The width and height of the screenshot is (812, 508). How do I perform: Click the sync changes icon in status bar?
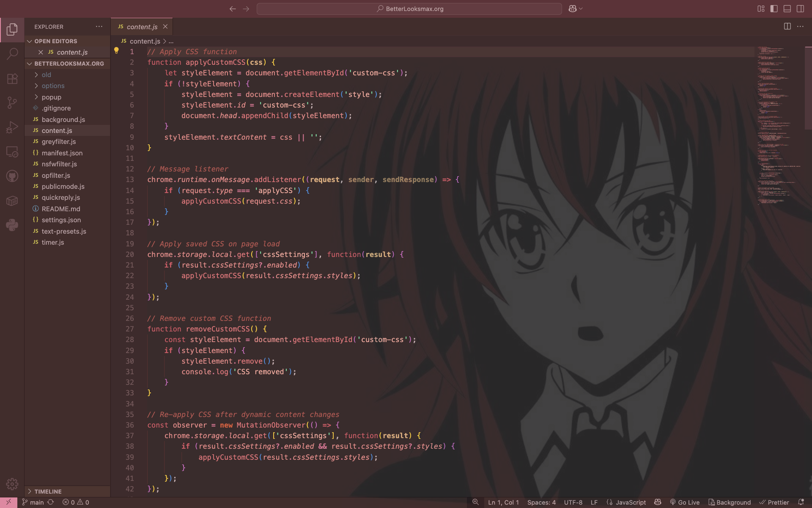tap(51, 502)
